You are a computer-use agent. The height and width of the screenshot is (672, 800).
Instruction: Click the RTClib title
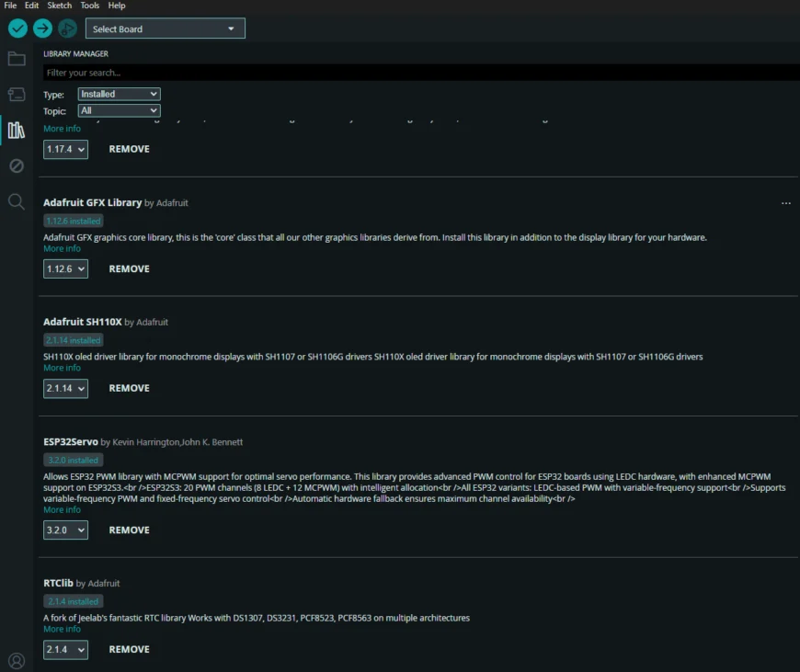(58, 583)
